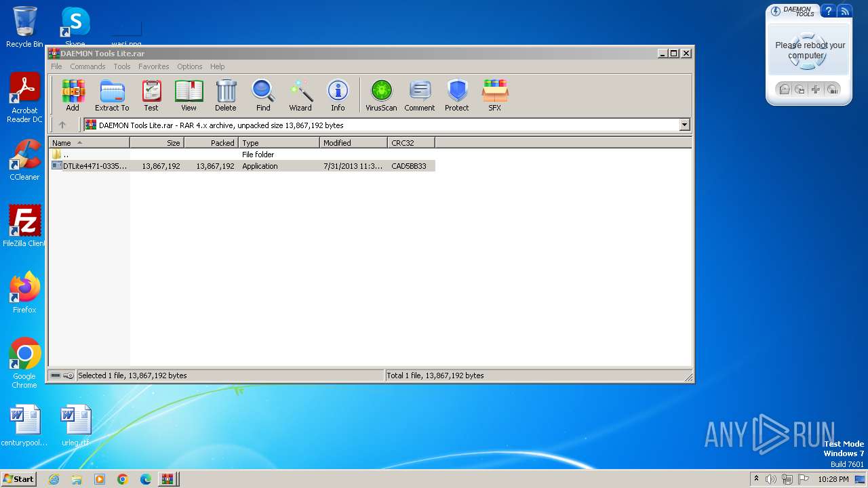
Task: Sort by the Size column header
Action: coord(157,143)
